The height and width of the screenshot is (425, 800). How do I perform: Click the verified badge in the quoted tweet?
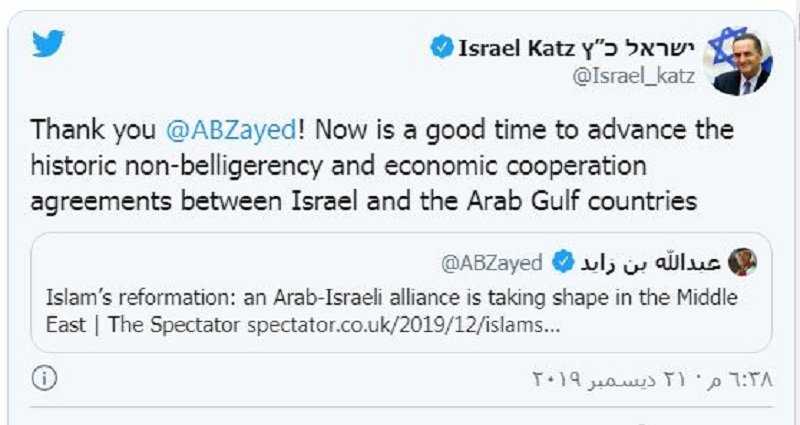[561, 264]
